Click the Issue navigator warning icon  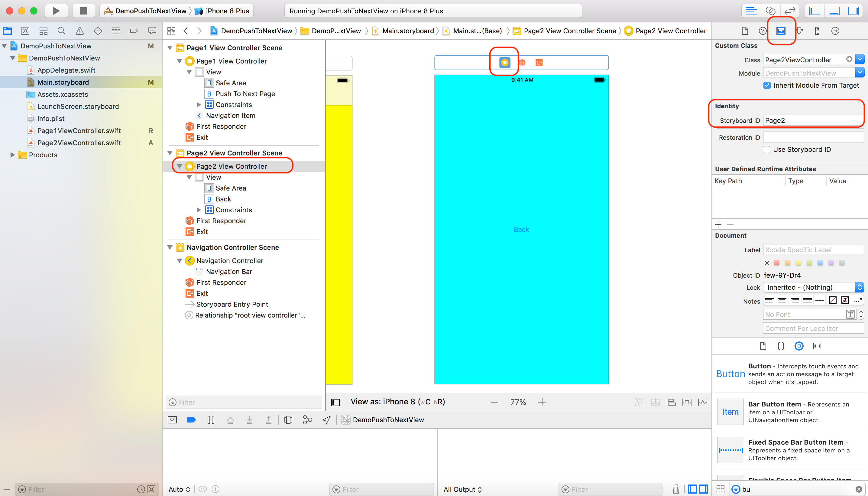click(80, 31)
